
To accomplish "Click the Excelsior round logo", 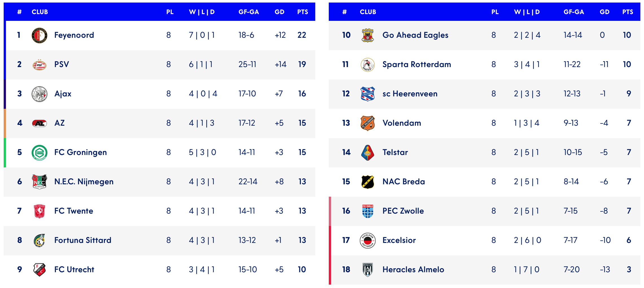I will (367, 241).
